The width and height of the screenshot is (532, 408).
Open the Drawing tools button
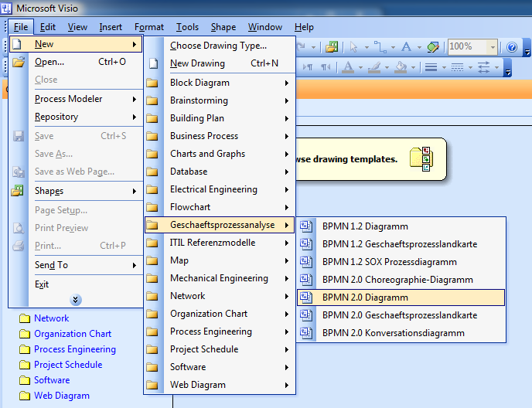tap(433, 47)
